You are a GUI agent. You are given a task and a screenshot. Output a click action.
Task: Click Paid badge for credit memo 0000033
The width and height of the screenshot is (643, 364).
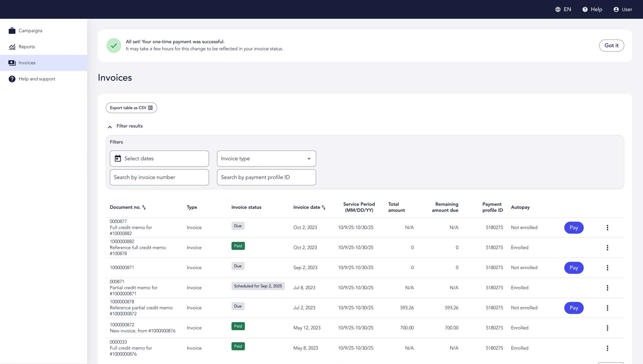tap(238, 346)
